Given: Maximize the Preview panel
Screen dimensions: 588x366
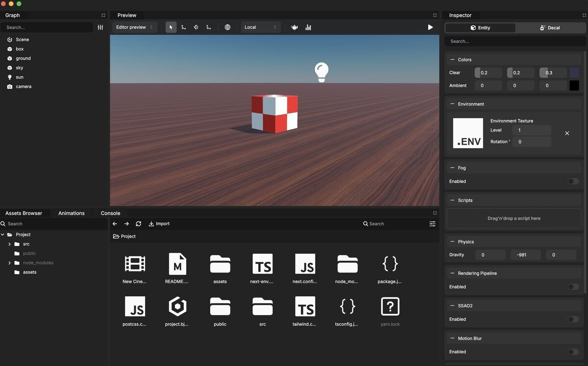Looking at the screenshot, I should pyautogui.click(x=435, y=15).
